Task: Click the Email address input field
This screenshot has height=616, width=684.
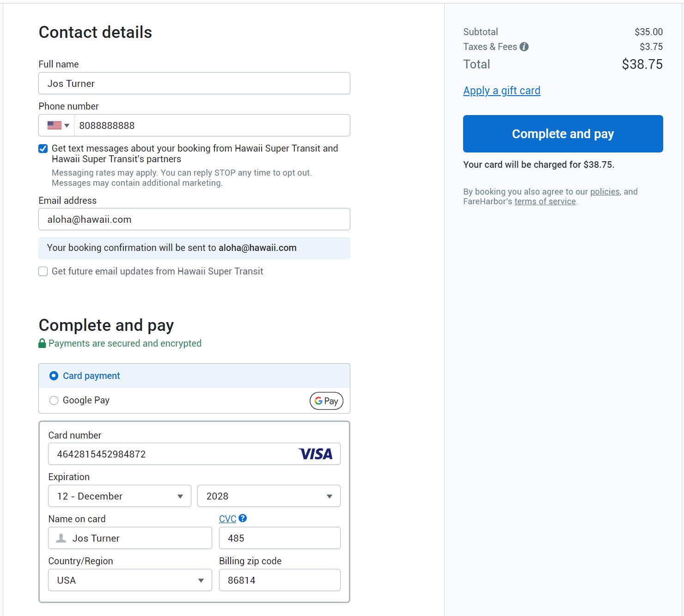Action: [194, 220]
